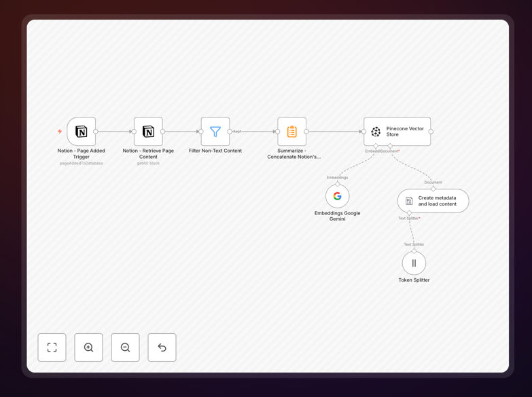Click the Embeddings diamond connector under Pinecone node
This screenshot has height=397, width=532.
(x=376, y=146)
